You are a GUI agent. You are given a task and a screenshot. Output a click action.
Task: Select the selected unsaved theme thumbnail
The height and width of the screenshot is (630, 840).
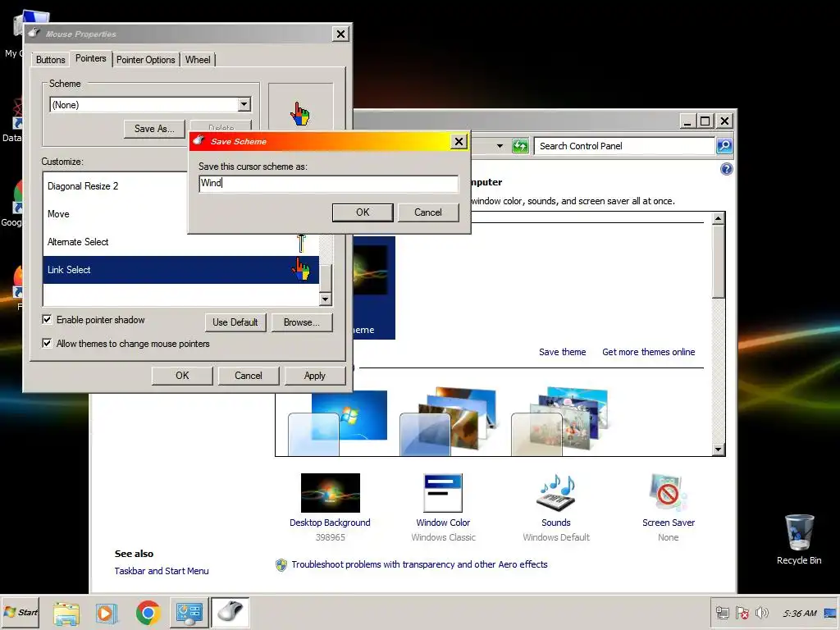[x=374, y=288]
